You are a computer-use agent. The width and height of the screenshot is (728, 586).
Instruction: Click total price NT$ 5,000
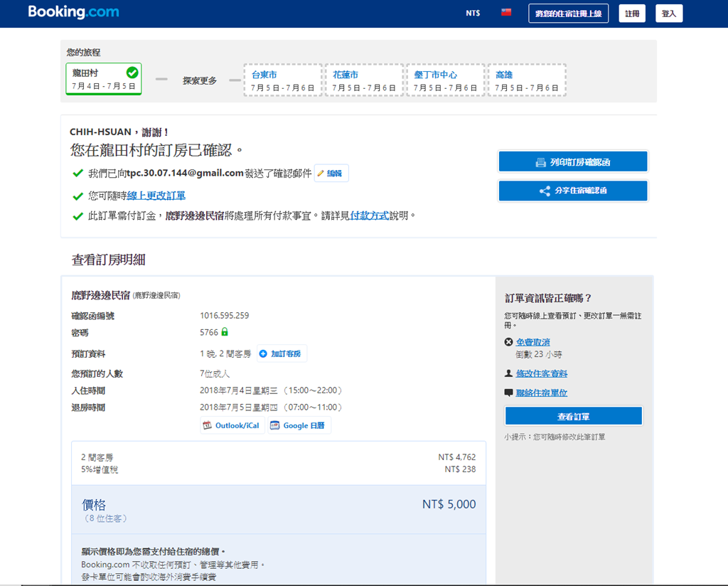(449, 504)
